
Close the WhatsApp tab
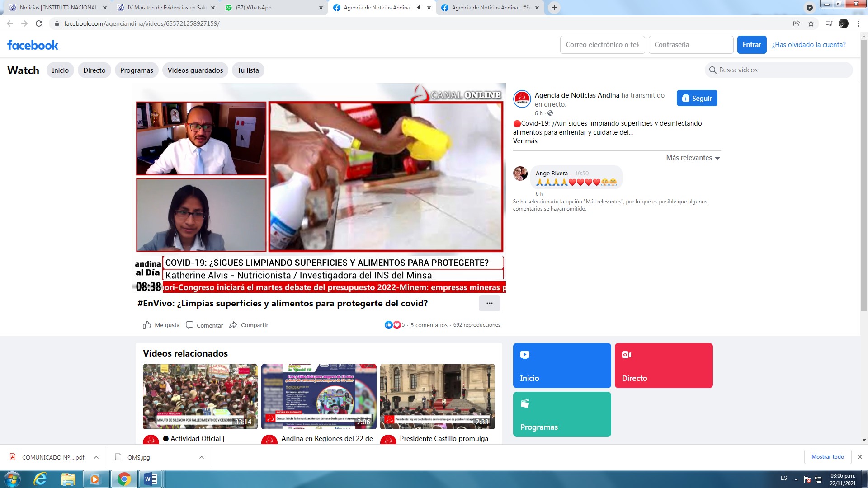click(x=321, y=8)
